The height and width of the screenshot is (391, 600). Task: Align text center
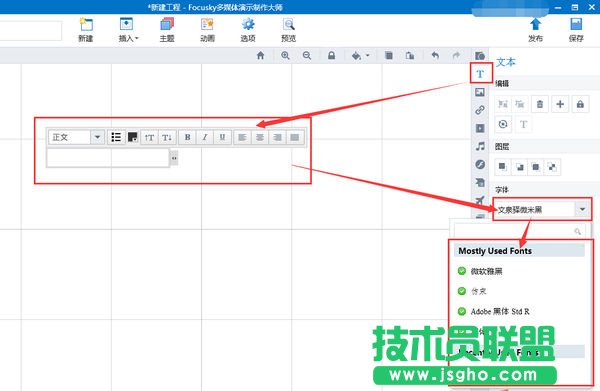[x=260, y=137]
